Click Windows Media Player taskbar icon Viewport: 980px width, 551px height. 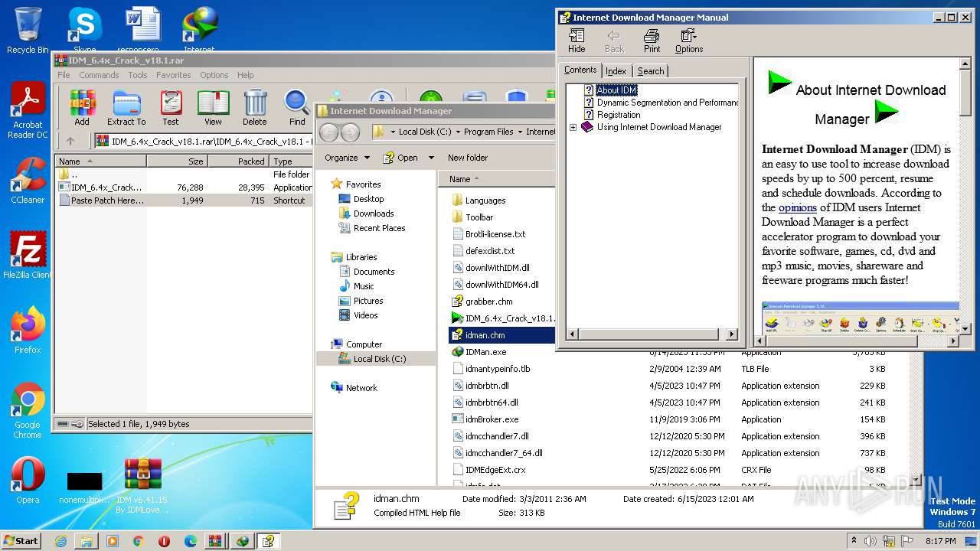point(113,541)
